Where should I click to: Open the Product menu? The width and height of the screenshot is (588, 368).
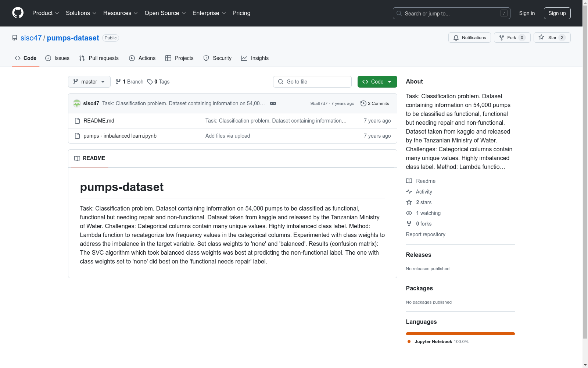(46, 13)
